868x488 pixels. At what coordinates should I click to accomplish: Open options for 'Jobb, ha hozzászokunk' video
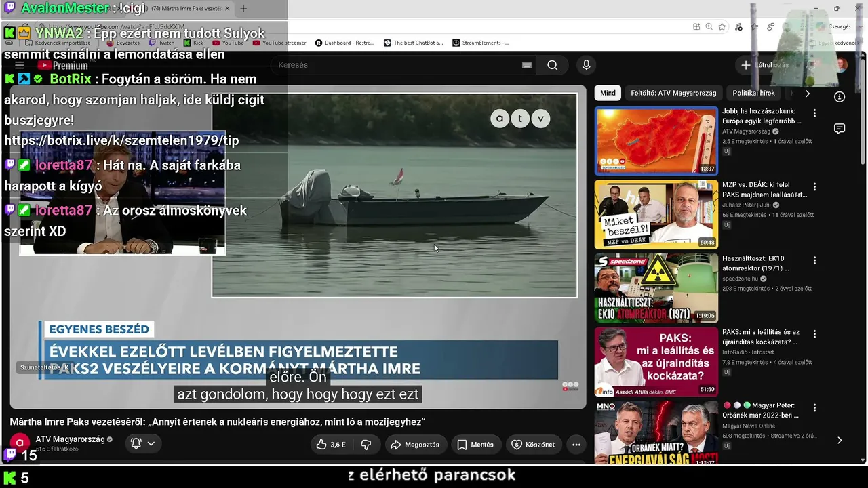click(x=814, y=113)
